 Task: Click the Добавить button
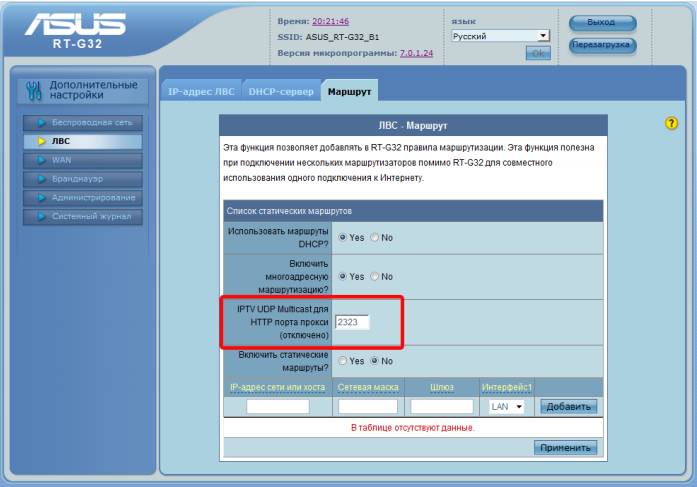tap(568, 407)
